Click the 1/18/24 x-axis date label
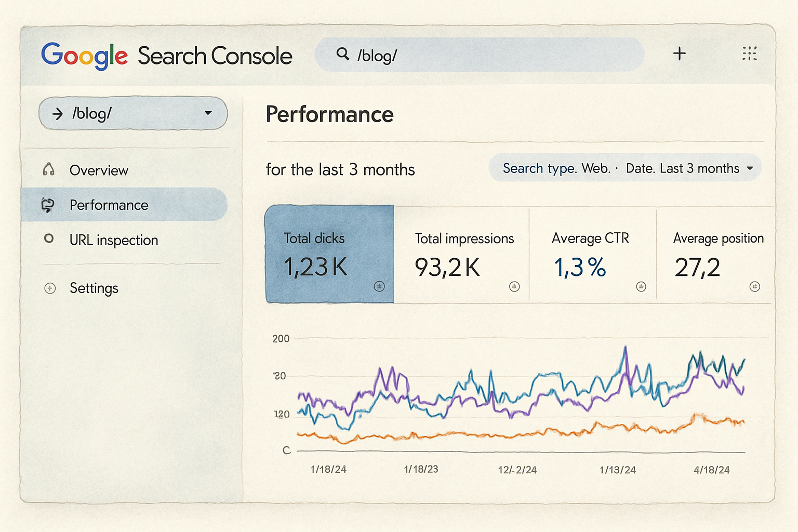Screen dimensions: 798x532 point(328,469)
